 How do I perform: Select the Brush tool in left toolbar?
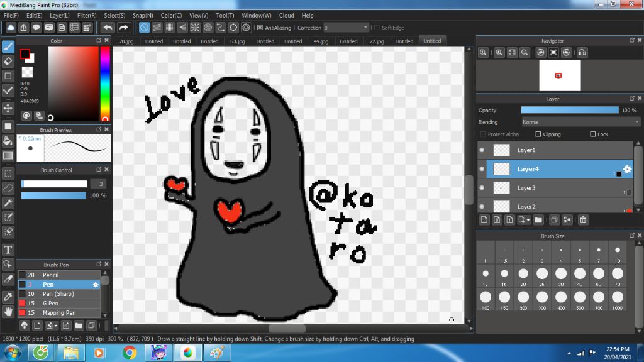pos(8,47)
